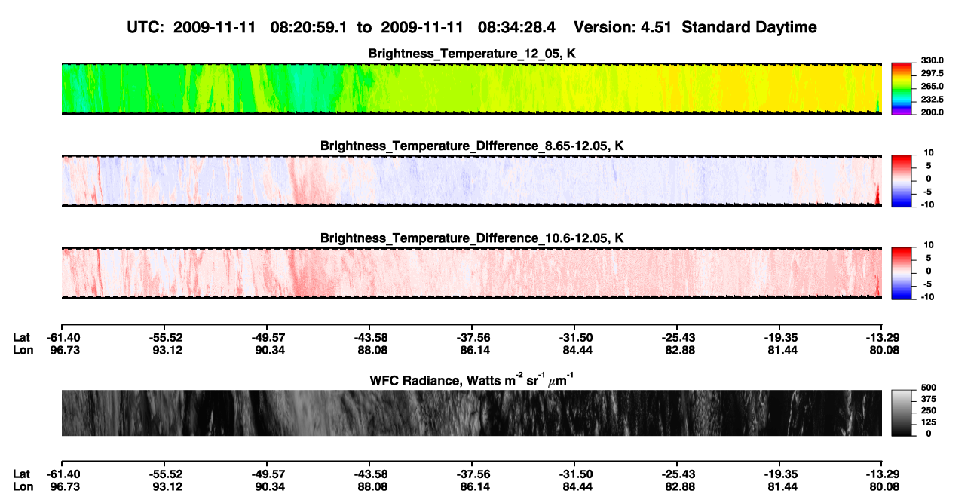Click latitude -13.29 on the axis under the WFC panel

coord(882,474)
